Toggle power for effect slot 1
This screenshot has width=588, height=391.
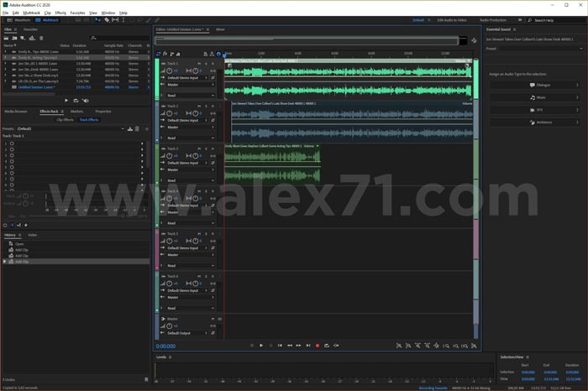[x=12, y=143]
